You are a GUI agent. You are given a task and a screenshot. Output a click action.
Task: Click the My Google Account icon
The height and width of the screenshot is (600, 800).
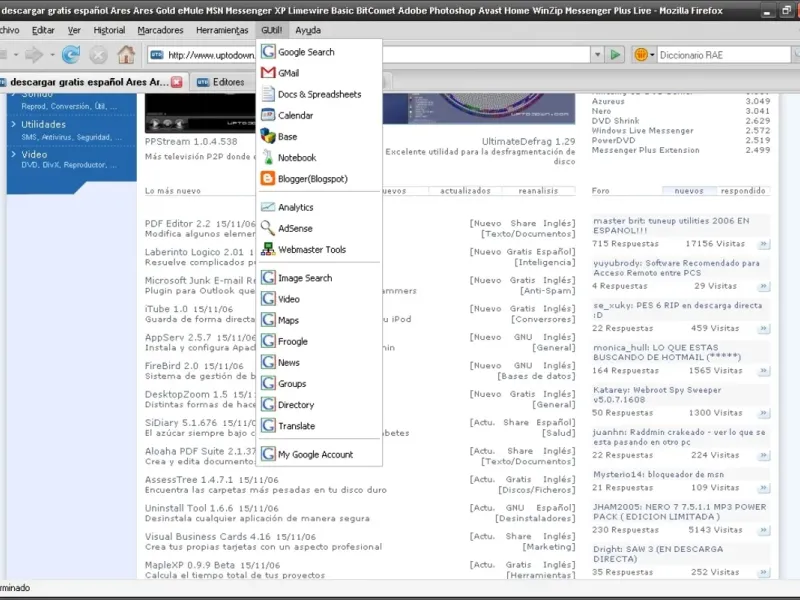click(x=268, y=454)
